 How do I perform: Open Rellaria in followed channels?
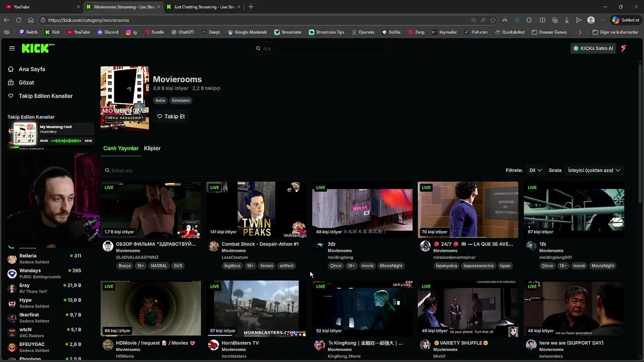45,259
